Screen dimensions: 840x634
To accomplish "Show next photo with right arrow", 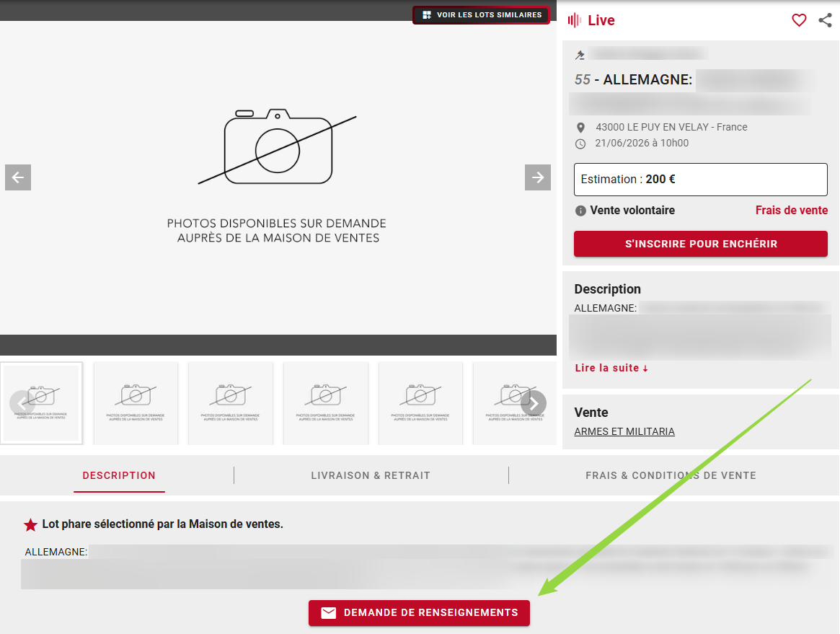I will (x=537, y=177).
